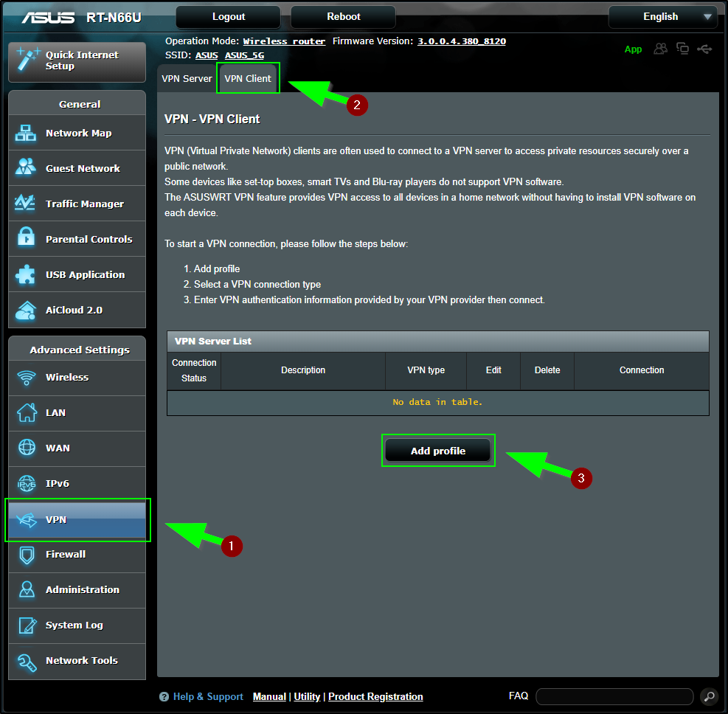
Task: Click the LAN house icon
Action: pyautogui.click(x=27, y=413)
